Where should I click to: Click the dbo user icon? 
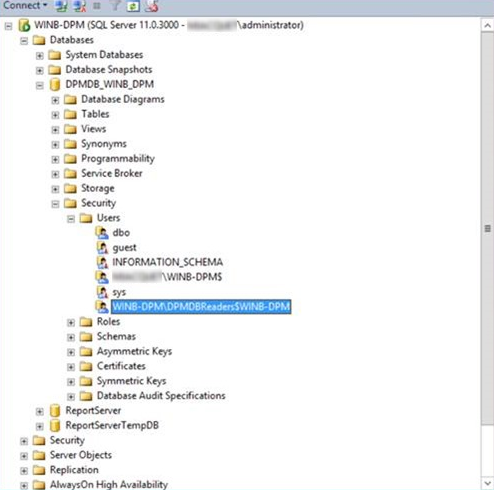(x=102, y=233)
